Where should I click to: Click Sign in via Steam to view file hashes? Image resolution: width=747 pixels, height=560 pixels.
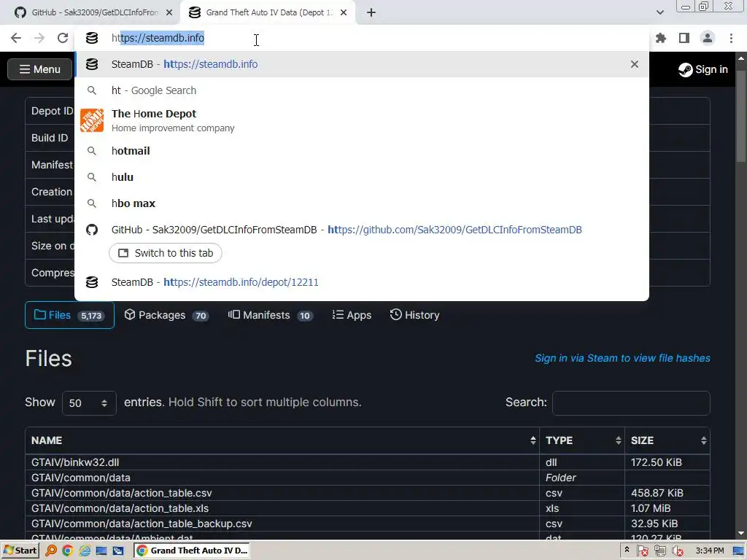[622, 358]
